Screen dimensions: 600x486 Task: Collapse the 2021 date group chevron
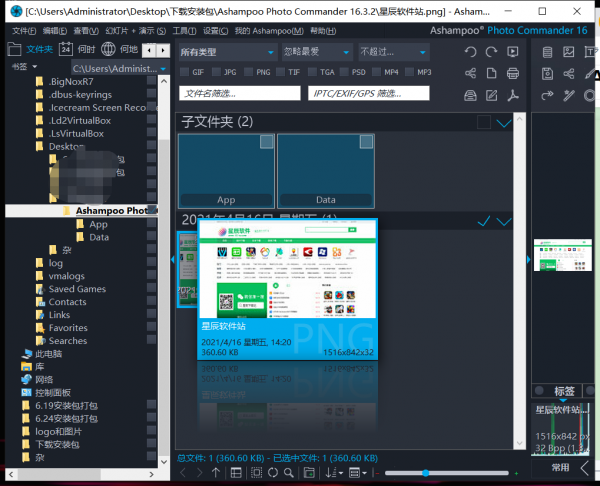pyautogui.click(x=504, y=222)
